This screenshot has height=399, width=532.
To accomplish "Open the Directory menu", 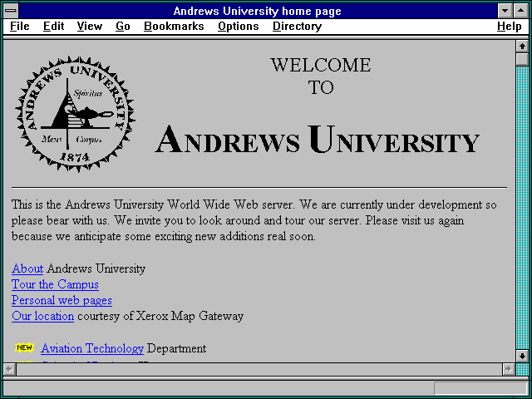I will (298, 27).
